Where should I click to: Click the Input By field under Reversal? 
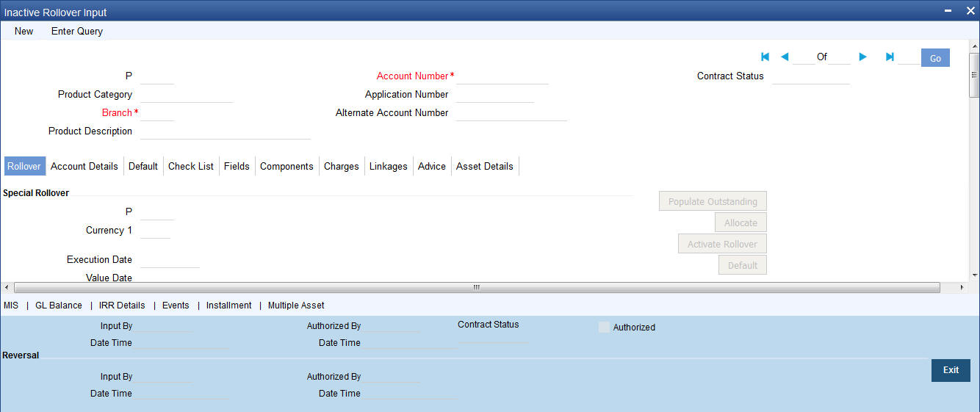pos(163,376)
